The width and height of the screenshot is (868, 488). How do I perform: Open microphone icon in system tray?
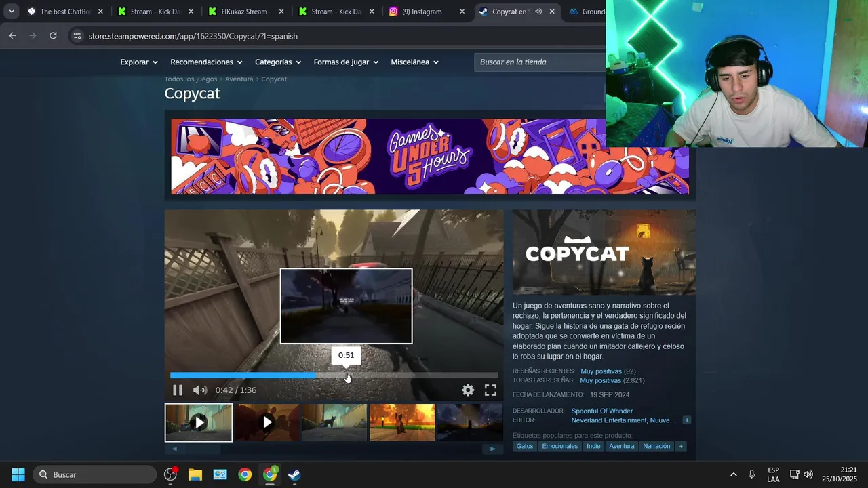751,474
